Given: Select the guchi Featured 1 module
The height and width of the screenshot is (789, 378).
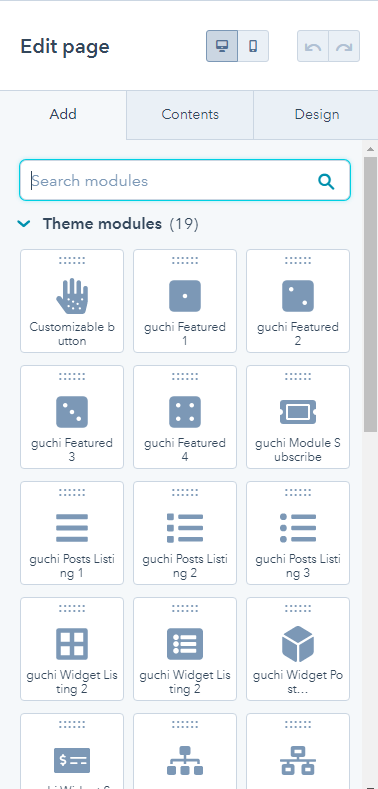Looking at the screenshot, I should (185, 301).
